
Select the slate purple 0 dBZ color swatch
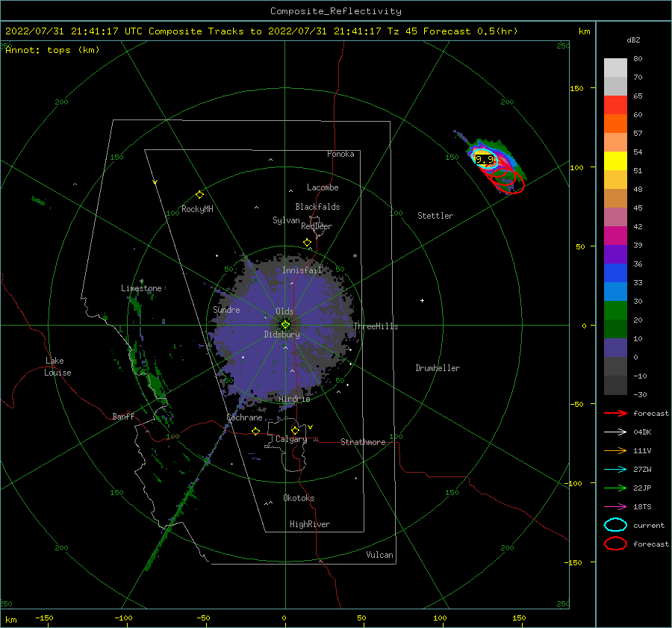[x=615, y=348]
